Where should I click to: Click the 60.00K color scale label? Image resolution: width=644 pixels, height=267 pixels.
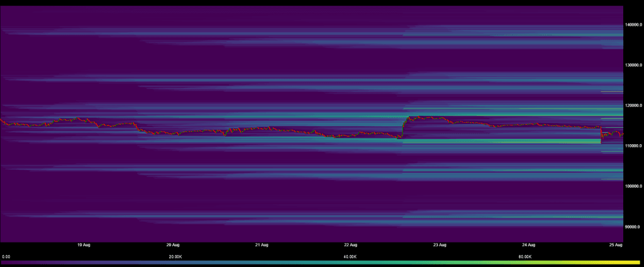(x=525, y=257)
